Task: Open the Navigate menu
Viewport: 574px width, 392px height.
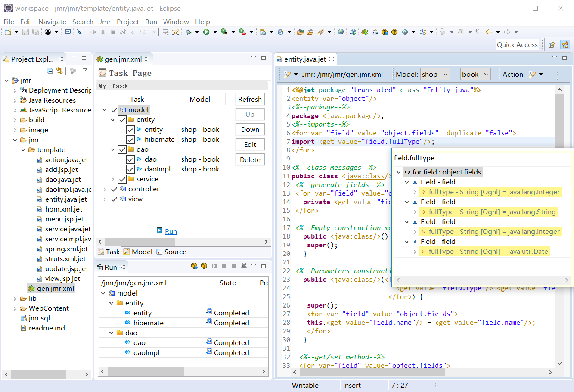Action: (52, 22)
